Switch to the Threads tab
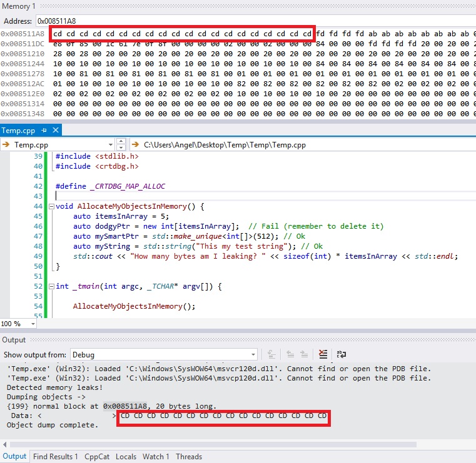 pyautogui.click(x=190, y=457)
